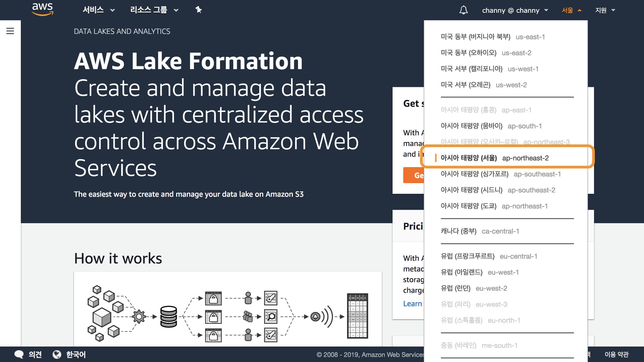Open the 이용 약관 terms link

click(616, 354)
